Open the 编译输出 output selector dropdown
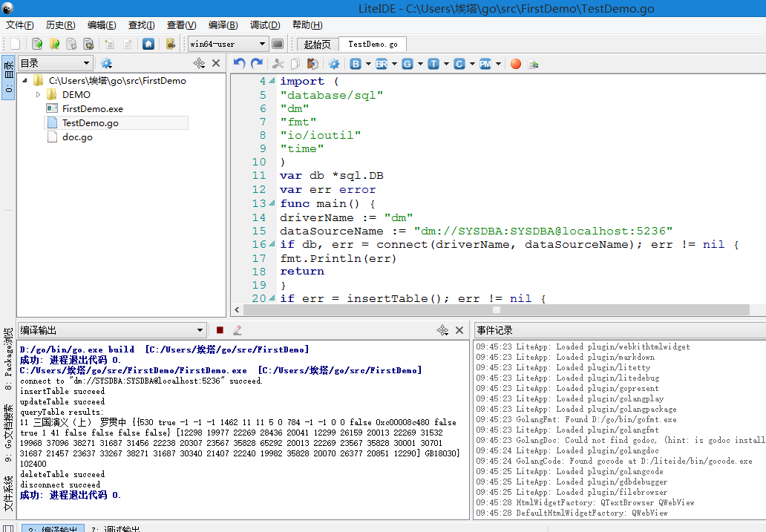The height and width of the screenshot is (532, 766). pos(111,330)
